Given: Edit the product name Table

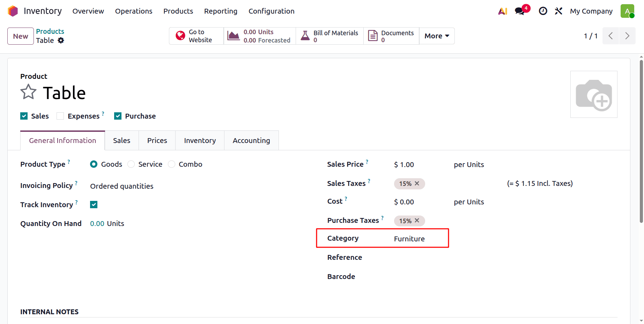Looking at the screenshot, I should [x=64, y=93].
